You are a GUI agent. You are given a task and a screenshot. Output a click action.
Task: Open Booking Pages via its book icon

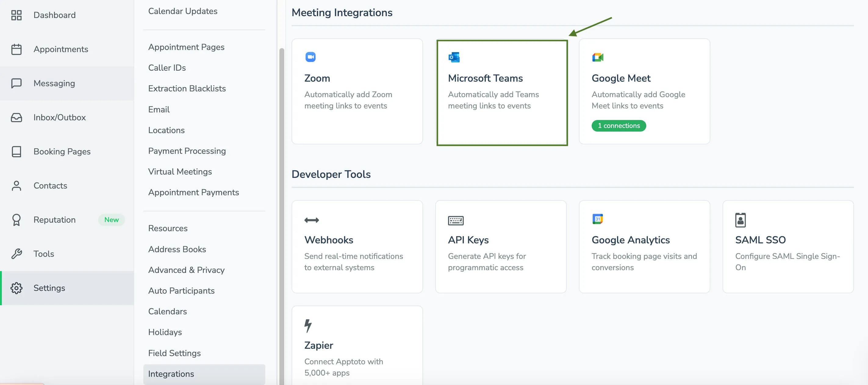[x=16, y=151]
